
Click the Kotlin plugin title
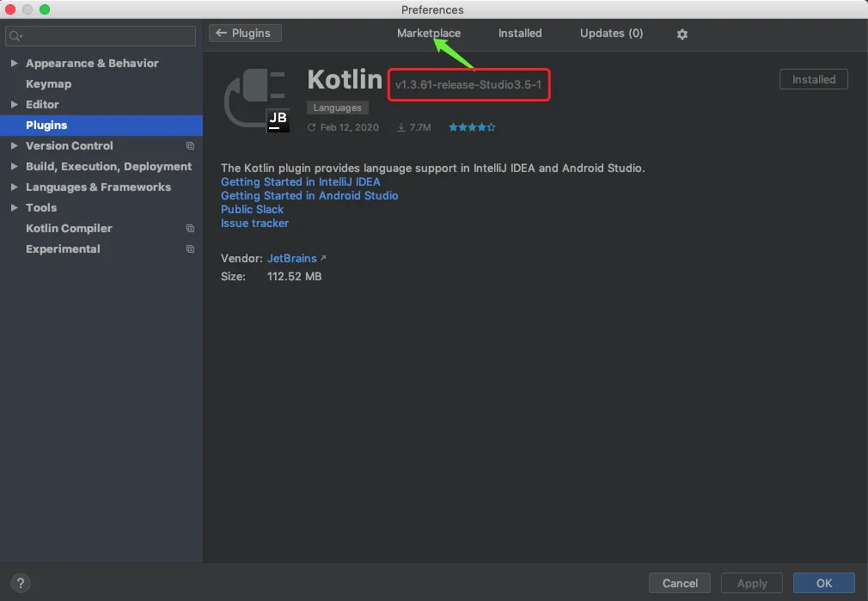(345, 79)
